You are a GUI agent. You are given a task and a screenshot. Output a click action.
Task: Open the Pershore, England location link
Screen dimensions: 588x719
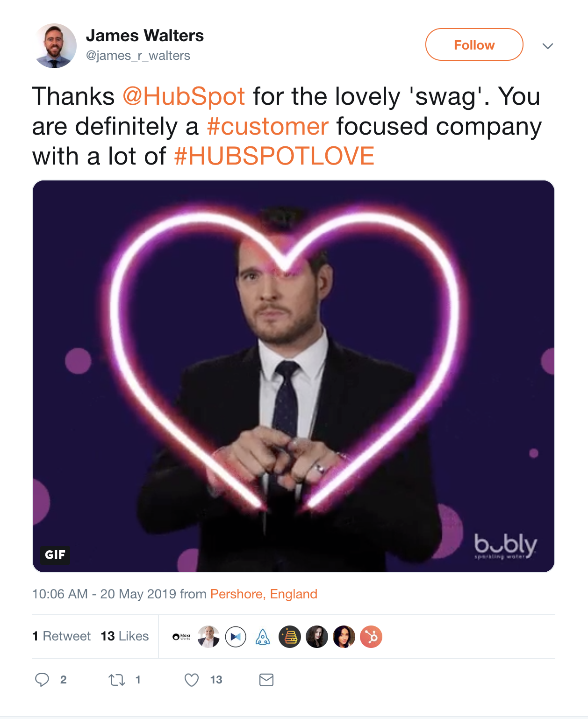click(x=264, y=594)
